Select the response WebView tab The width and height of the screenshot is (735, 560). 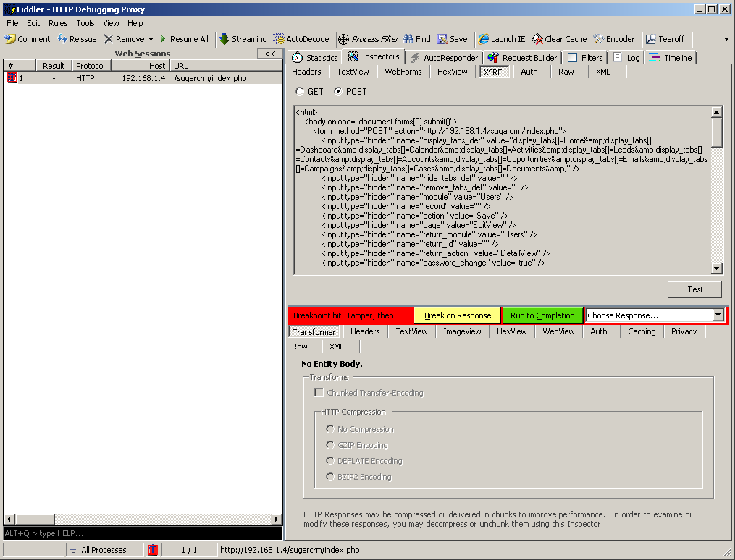559,331
